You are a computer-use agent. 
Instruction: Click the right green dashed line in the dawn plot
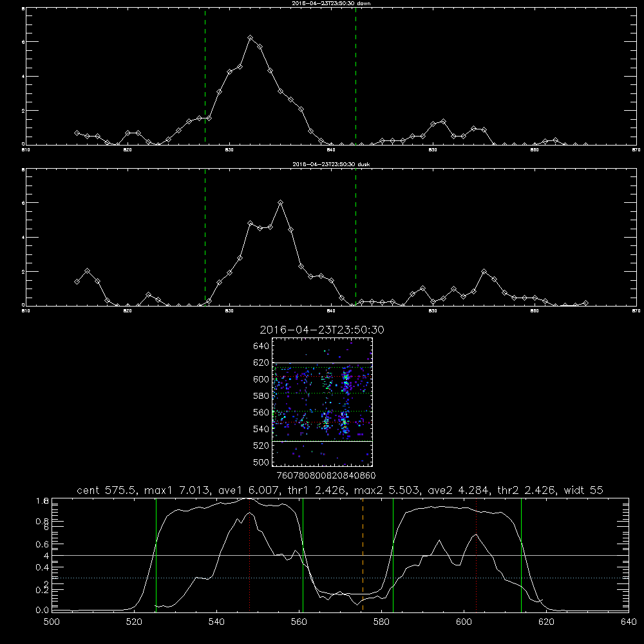click(355, 76)
